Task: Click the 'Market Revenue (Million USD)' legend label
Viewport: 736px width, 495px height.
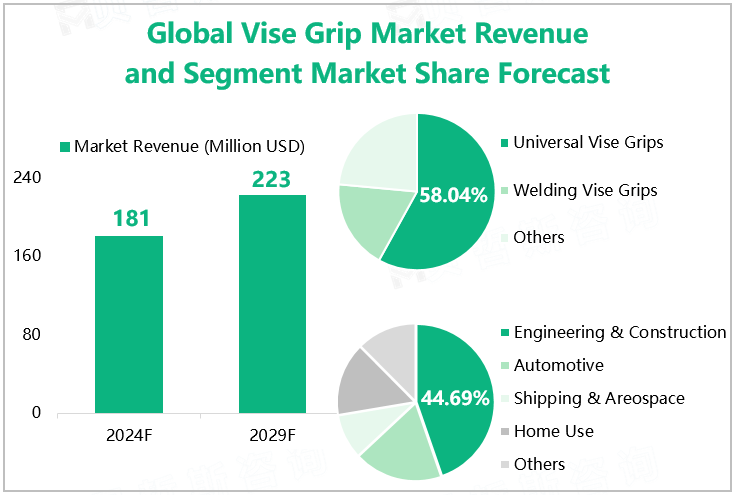Action: coord(189,146)
